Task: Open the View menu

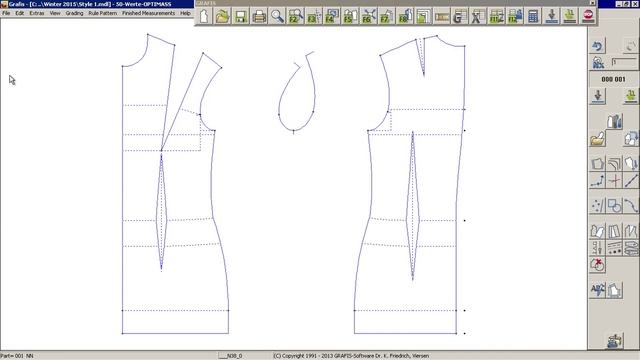Action: [55, 13]
